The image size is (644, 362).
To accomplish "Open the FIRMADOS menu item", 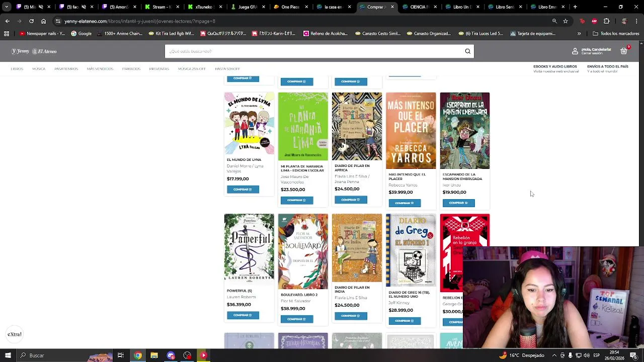I will [131, 69].
